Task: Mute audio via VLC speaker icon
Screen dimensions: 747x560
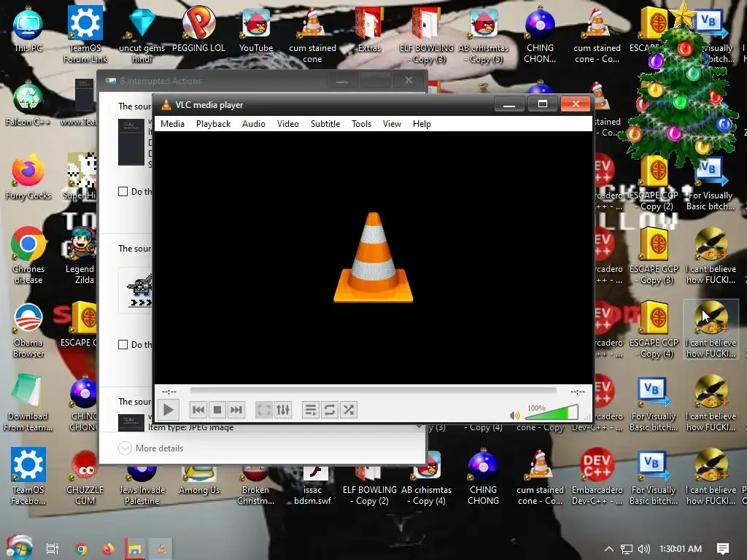Action: (x=514, y=416)
